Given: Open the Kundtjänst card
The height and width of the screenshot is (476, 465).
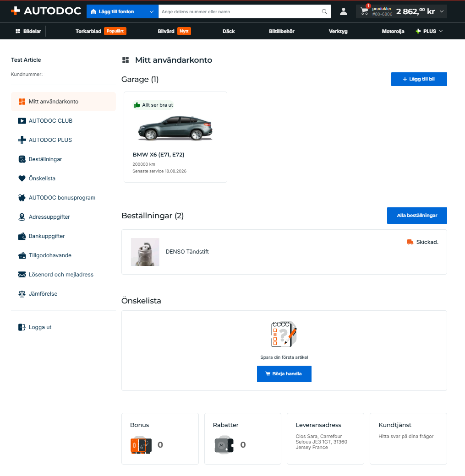Looking at the screenshot, I should (408, 438).
